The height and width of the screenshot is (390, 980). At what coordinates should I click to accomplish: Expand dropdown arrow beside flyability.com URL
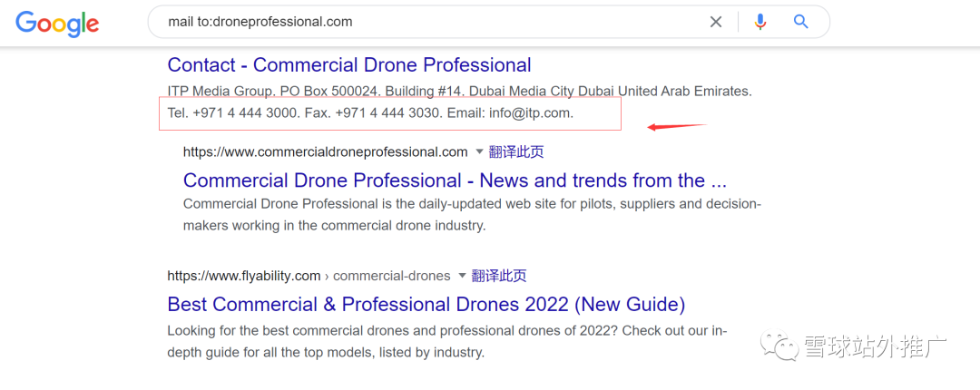click(x=462, y=276)
